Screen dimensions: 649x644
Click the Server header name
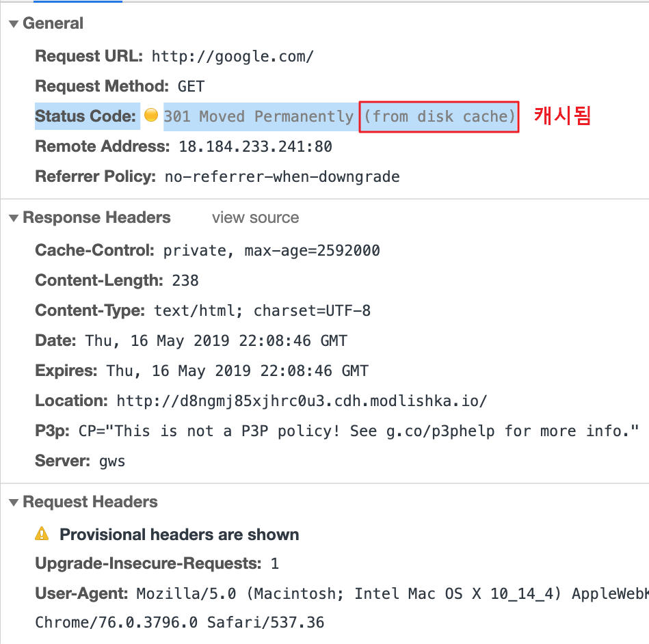tap(62, 461)
